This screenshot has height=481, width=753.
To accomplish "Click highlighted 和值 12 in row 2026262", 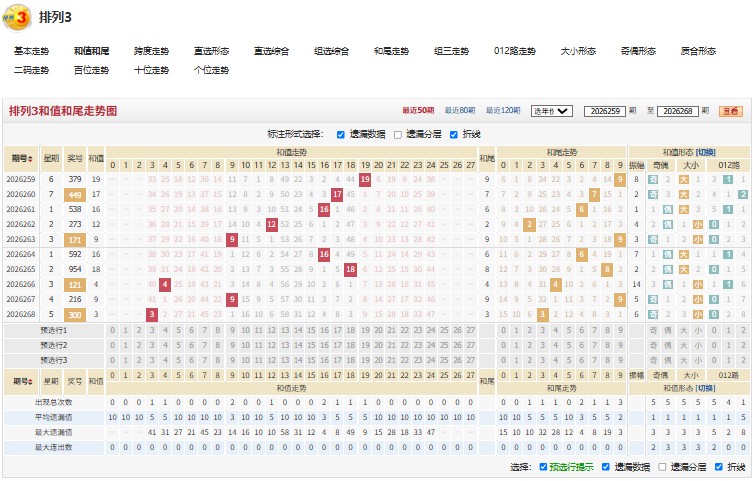I will [271, 224].
